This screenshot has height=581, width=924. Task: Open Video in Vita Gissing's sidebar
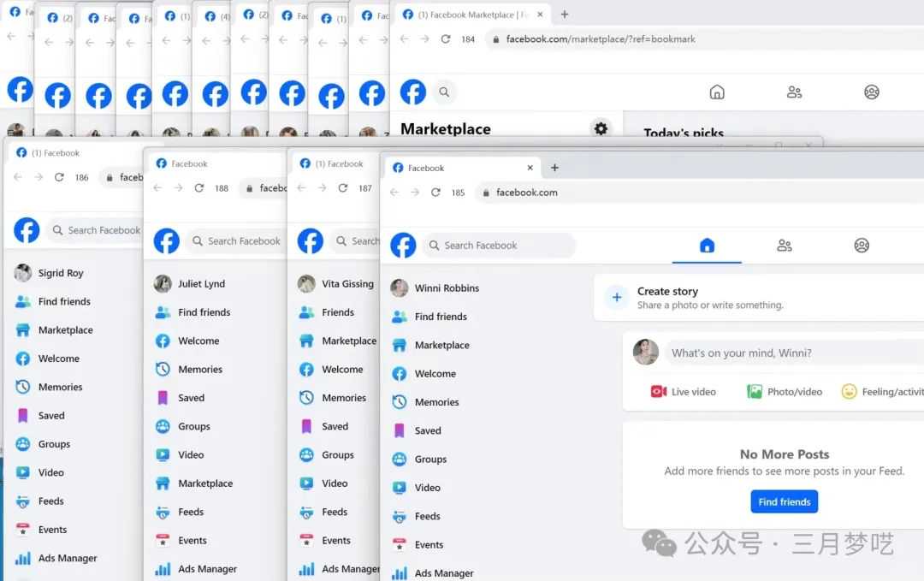coord(323,483)
